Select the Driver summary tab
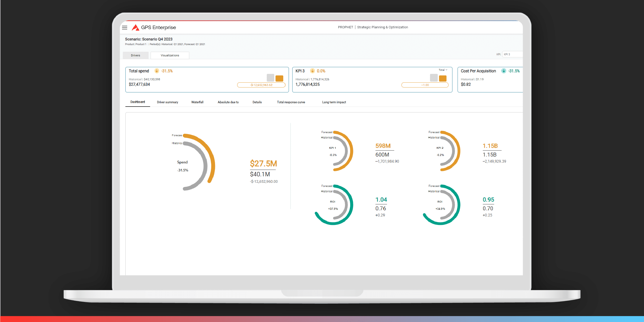 167,102
